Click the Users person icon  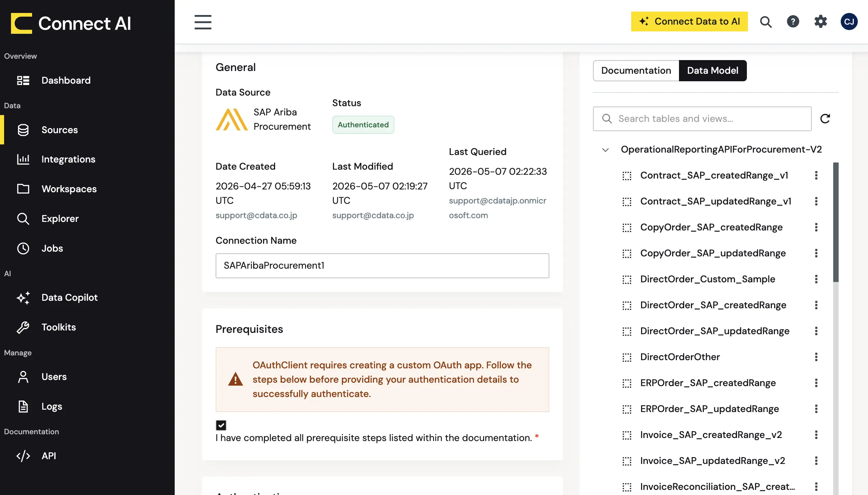pyautogui.click(x=23, y=377)
